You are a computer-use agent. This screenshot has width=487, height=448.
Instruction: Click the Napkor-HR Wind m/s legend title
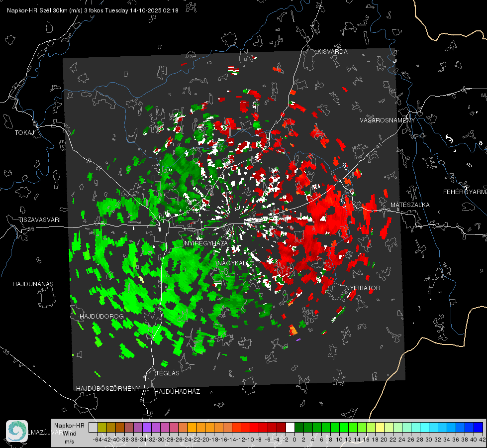pyautogui.click(x=69, y=433)
